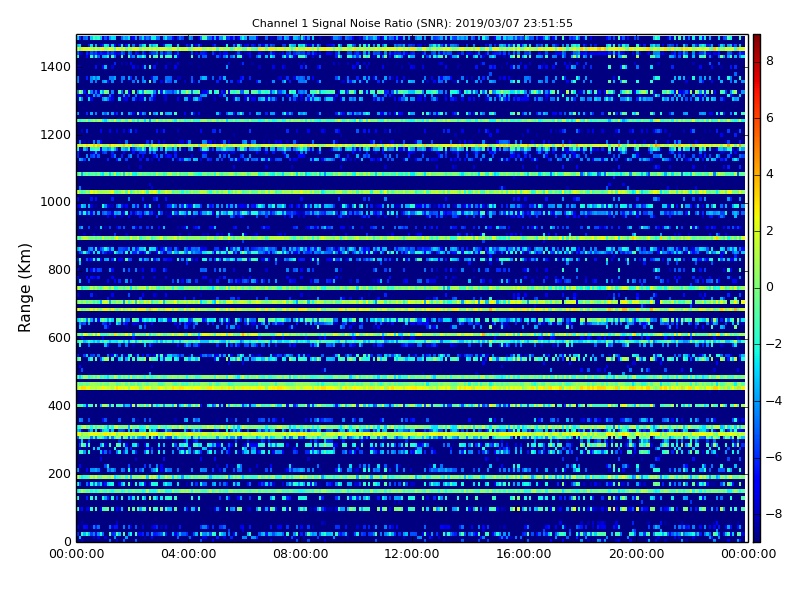Viewport: 800px width, 600px height.
Task: Click the 800 range tick label
Action: click(x=59, y=270)
